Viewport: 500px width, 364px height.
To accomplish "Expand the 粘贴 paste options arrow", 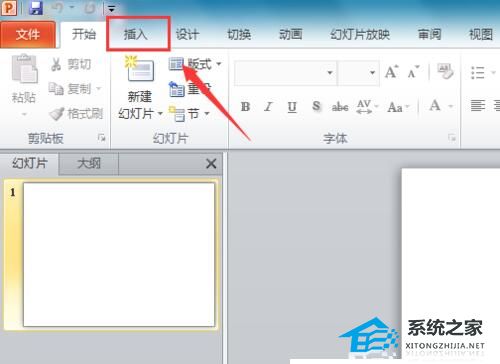I will coord(24,114).
